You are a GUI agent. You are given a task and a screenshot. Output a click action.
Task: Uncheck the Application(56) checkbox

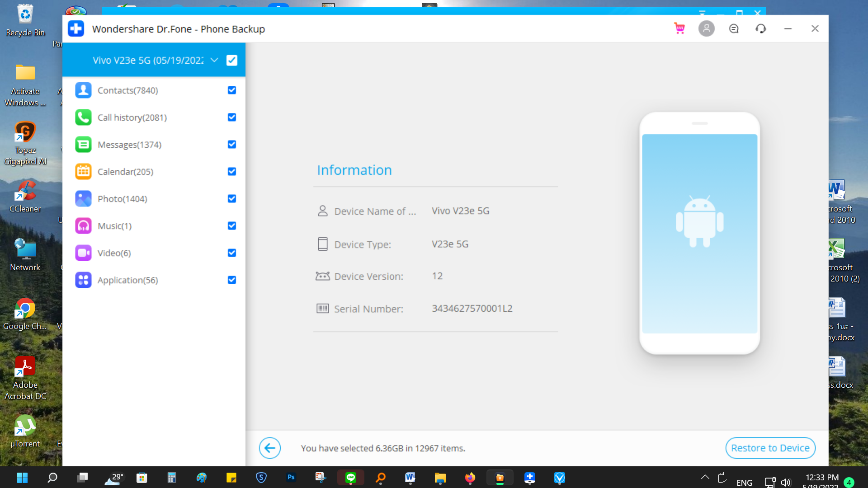coord(232,280)
